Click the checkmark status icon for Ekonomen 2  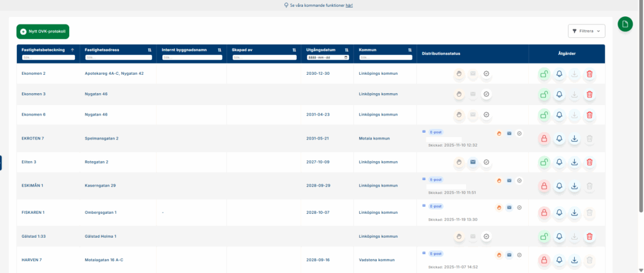[486, 74]
